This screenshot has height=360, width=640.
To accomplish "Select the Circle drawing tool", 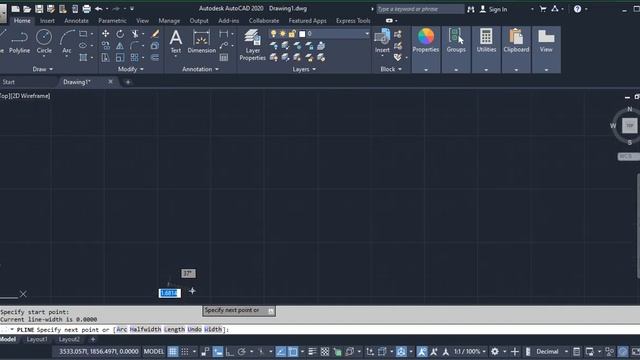I will [44, 42].
